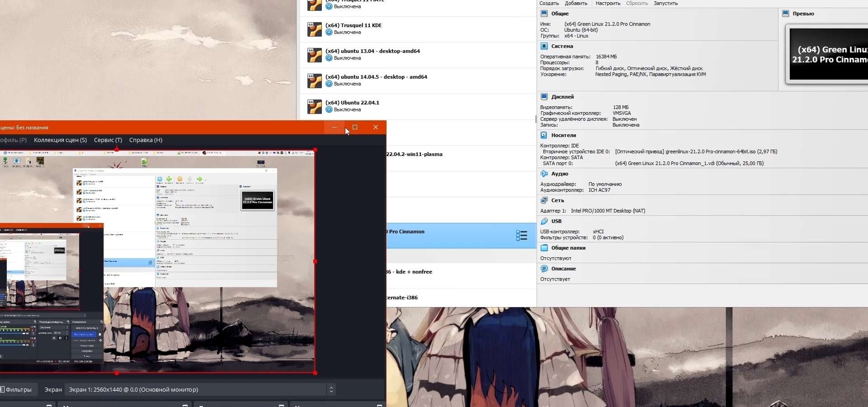This screenshot has width=868, height=407.
Task: Open the USB section header link
Action: (557, 221)
